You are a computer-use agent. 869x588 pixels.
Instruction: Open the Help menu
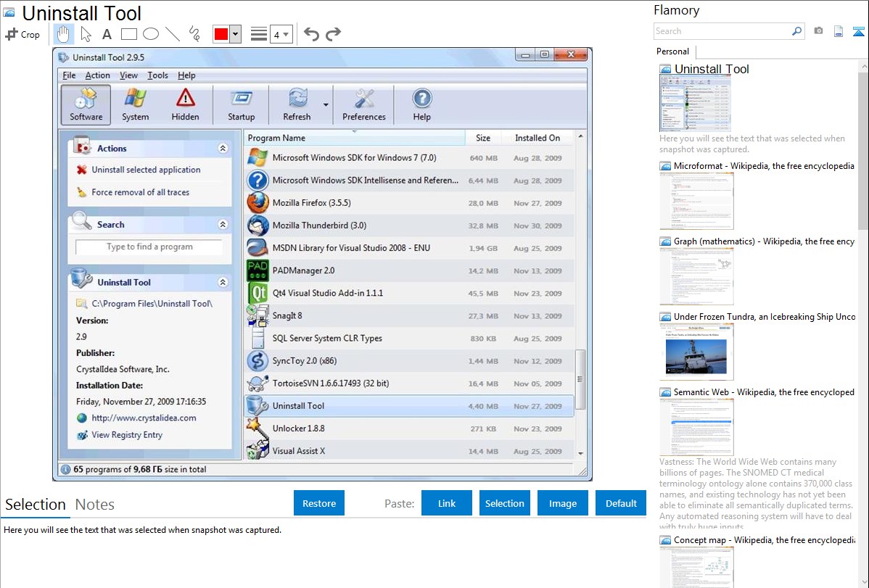186,75
